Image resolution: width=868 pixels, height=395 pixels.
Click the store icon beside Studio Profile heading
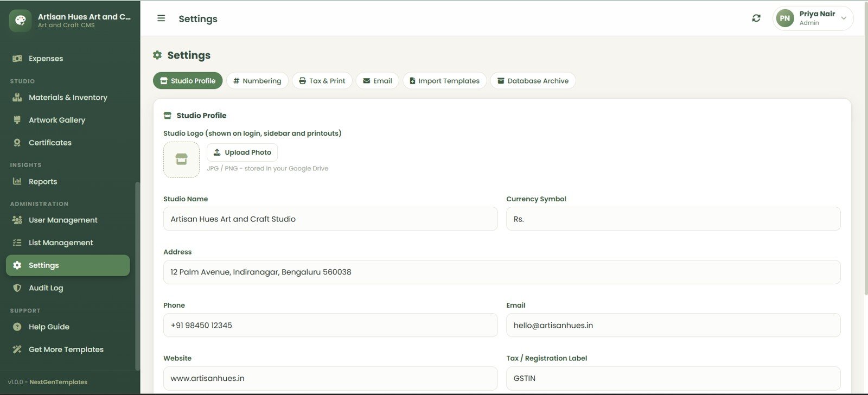click(168, 116)
